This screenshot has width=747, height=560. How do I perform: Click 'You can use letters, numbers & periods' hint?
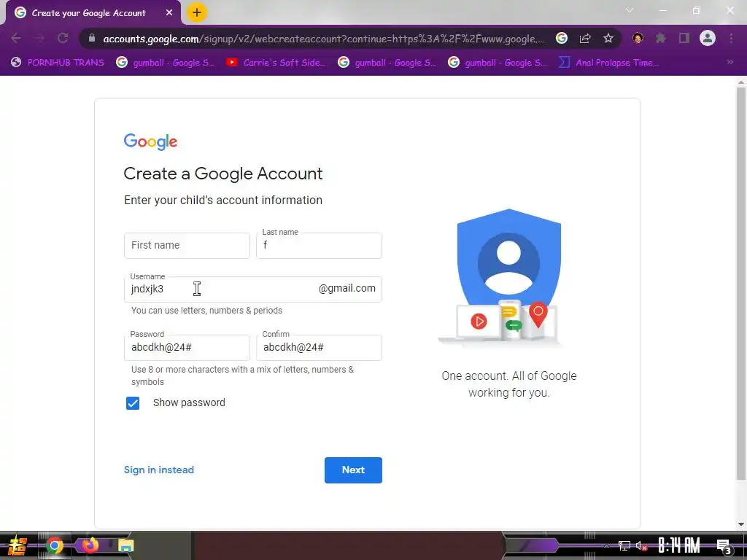point(206,311)
